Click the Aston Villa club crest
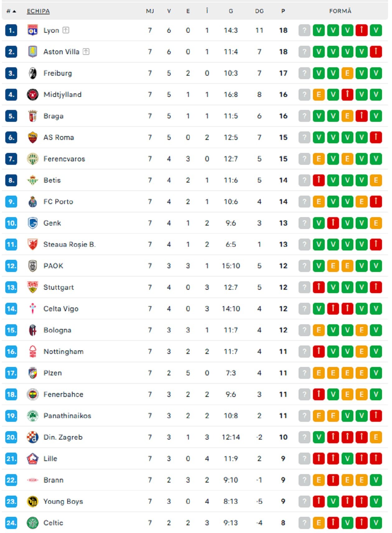The width and height of the screenshot is (392, 533). point(33,52)
